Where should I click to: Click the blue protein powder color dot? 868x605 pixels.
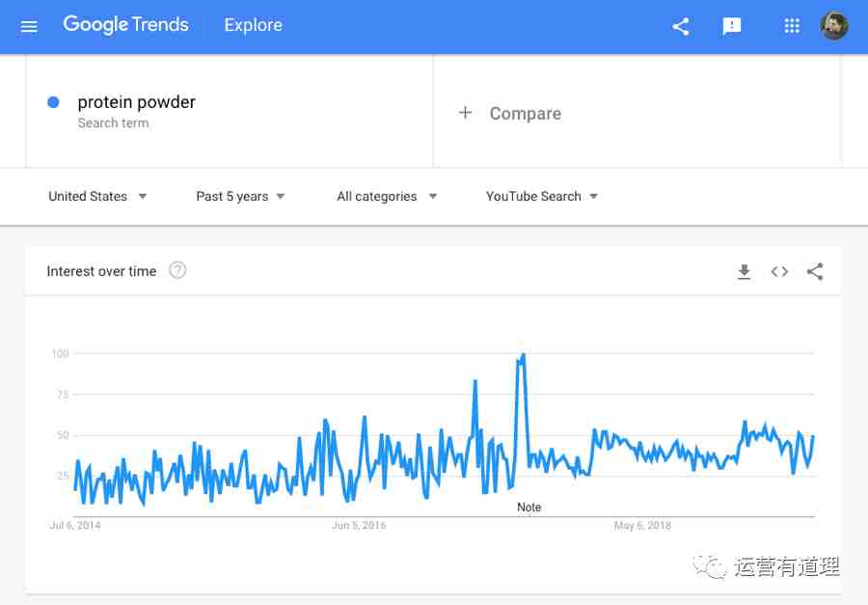tap(53, 102)
